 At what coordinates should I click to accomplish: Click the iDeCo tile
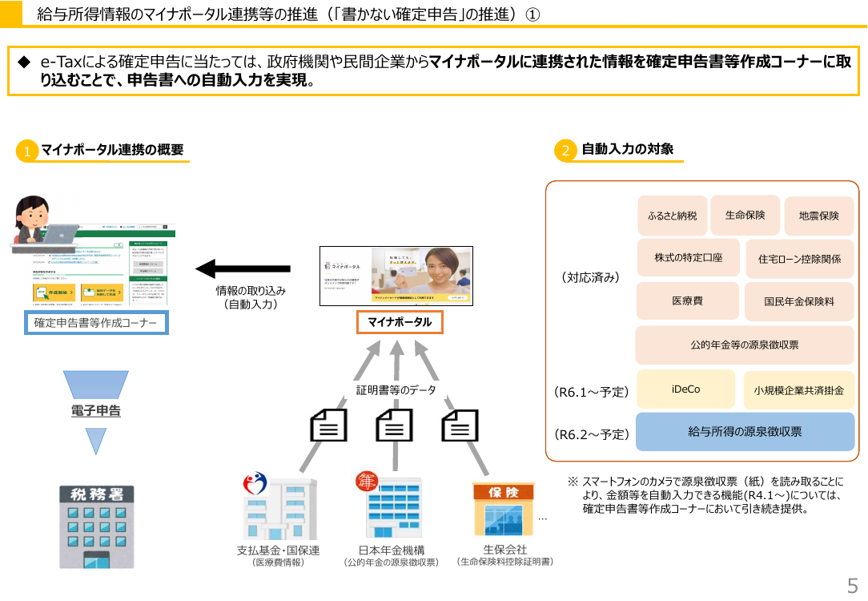tap(686, 389)
